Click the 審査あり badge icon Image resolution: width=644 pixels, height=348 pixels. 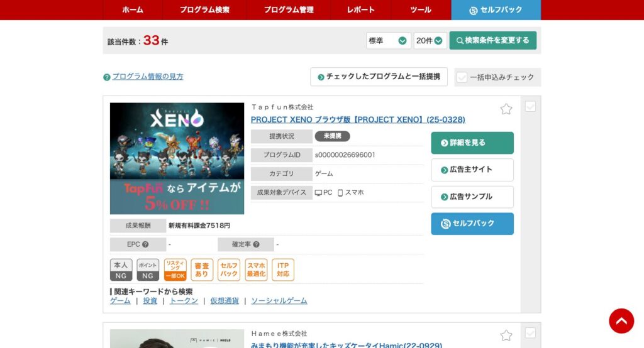[202, 269]
